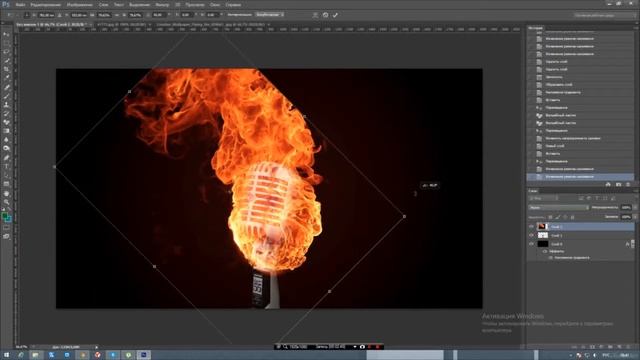Viewport: 640px width, 360px height.
Task: Select the Crop tool
Action: coord(6,69)
